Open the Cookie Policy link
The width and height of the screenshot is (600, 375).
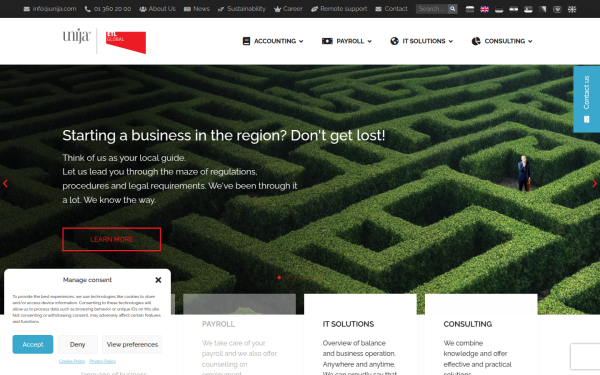[72, 361]
